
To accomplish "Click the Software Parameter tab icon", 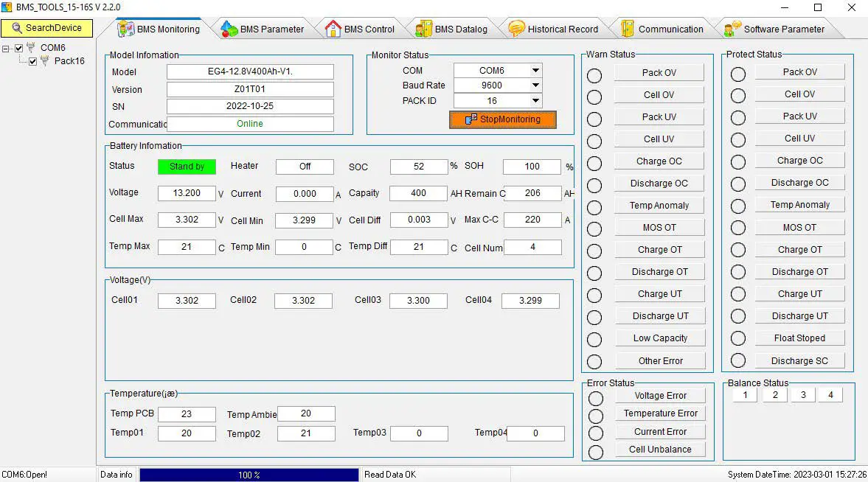I will click(x=732, y=29).
